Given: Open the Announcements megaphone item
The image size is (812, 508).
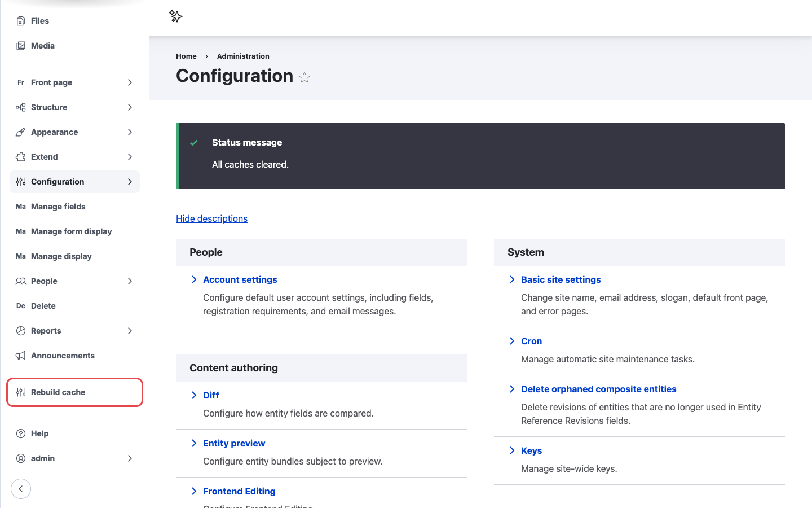Looking at the screenshot, I should [x=74, y=356].
